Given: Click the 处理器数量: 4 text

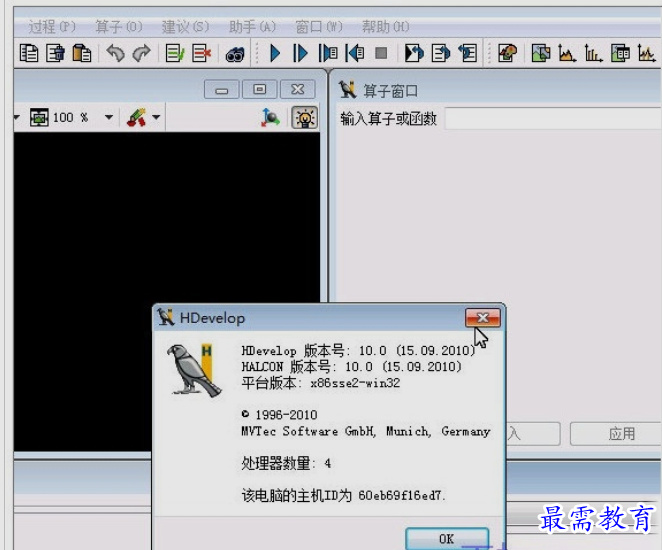Looking at the screenshot, I should (286, 463).
